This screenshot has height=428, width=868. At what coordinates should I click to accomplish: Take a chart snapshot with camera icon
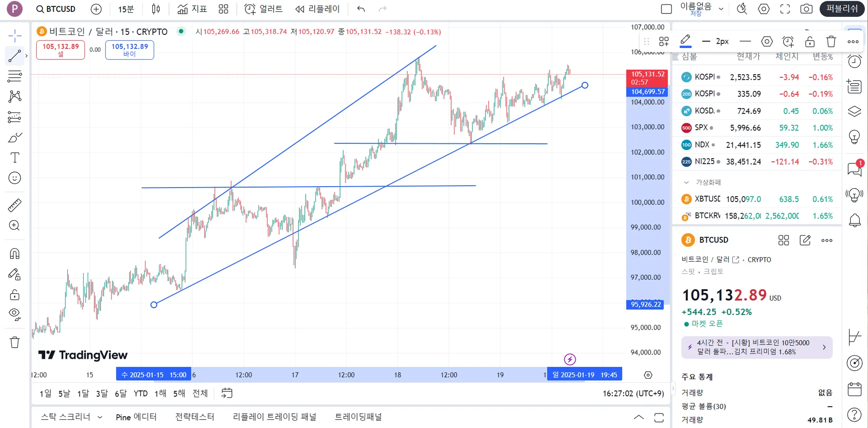(807, 9)
